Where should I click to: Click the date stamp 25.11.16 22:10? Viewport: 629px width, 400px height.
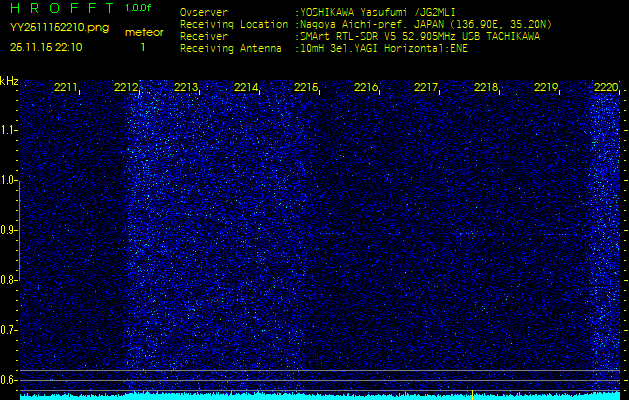[x=46, y=47]
